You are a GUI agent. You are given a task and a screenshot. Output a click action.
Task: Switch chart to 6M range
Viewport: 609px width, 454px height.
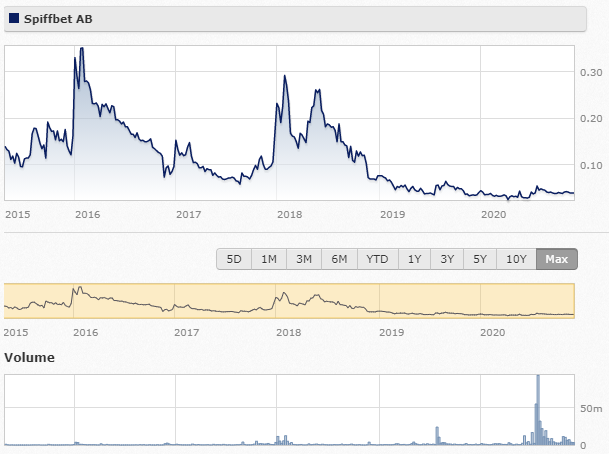pos(339,259)
